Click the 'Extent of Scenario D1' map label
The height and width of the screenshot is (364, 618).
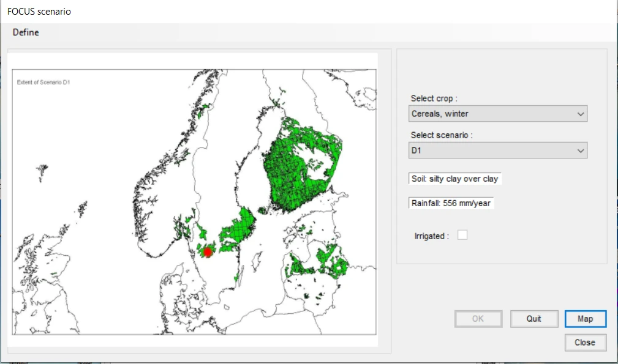point(43,82)
